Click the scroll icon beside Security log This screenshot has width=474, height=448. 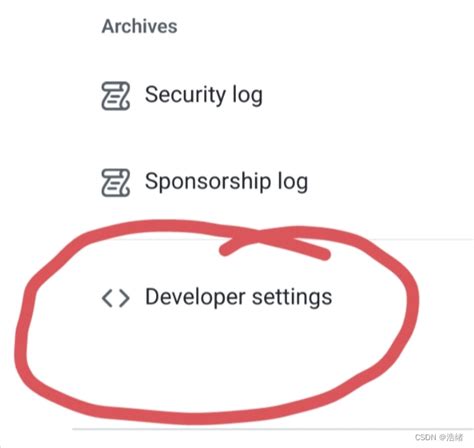115,96
